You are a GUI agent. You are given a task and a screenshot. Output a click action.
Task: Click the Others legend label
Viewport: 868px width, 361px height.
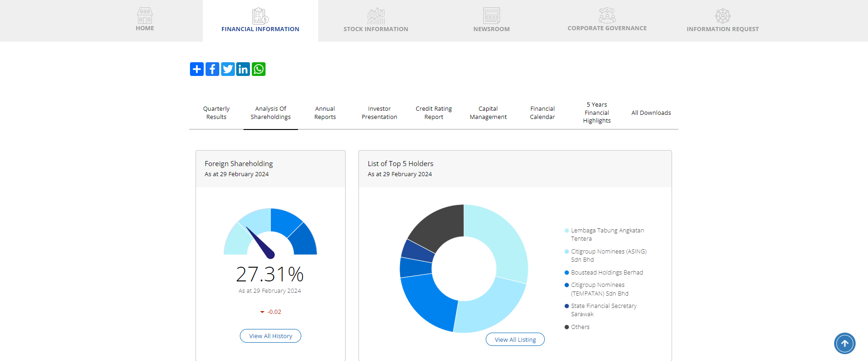point(580,327)
